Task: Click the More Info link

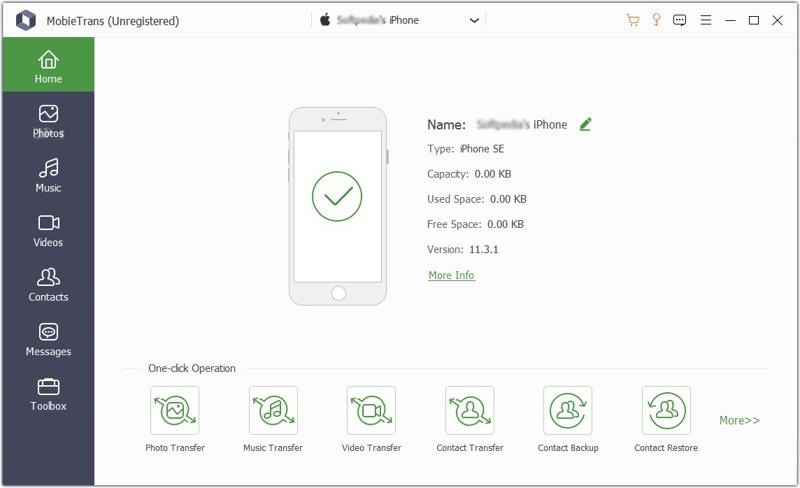Action: coord(451,275)
